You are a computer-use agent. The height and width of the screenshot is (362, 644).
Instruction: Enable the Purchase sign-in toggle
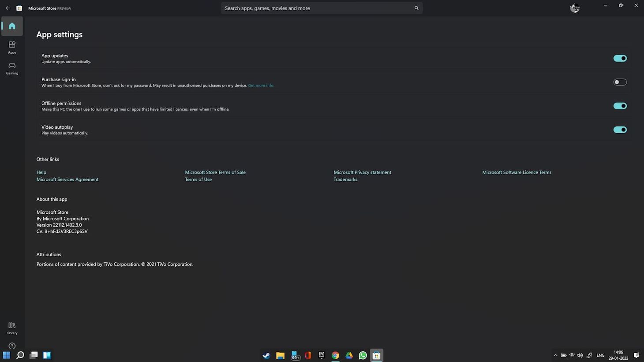[620, 82]
